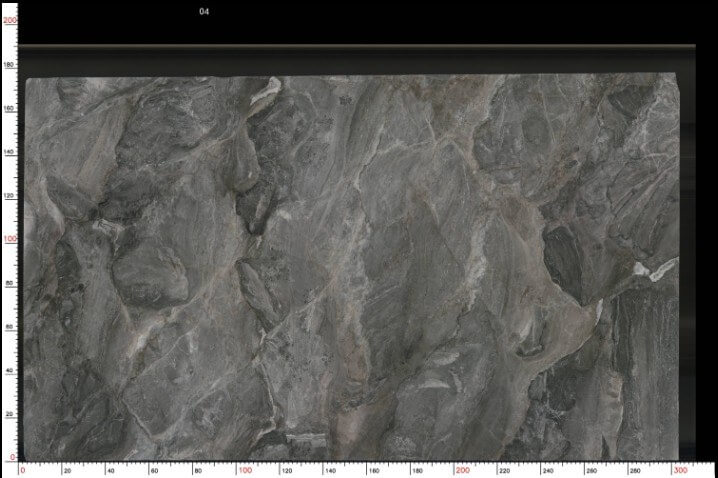Click the 60 mark on vertical ruler
Viewport: 718px width, 478px height.
pyautogui.click(x=10, y=327)
